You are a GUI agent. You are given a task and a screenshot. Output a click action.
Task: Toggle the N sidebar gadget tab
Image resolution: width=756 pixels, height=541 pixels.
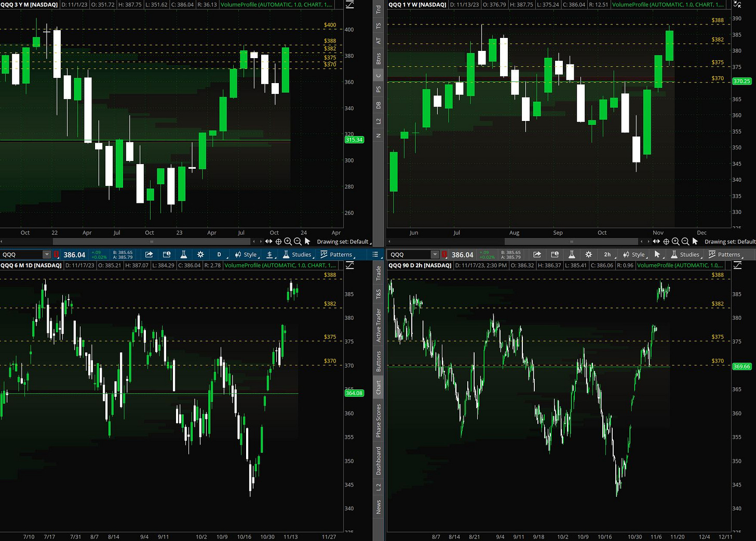[x=379, y=136]
